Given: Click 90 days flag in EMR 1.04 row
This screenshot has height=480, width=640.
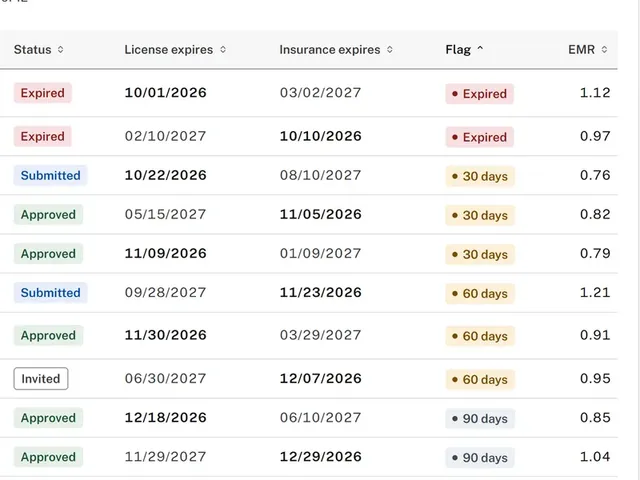Looking at the screenshot, I should [480, 458].
